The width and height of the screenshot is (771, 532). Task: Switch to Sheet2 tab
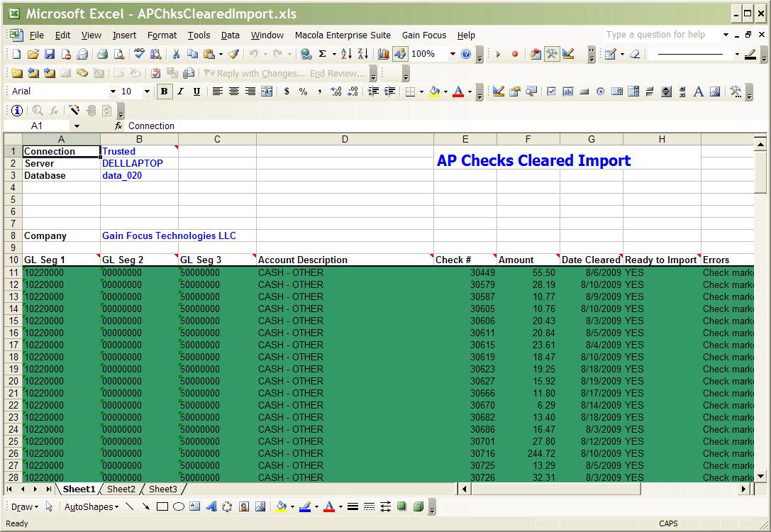pyautogui.click(x=121, y=489)
